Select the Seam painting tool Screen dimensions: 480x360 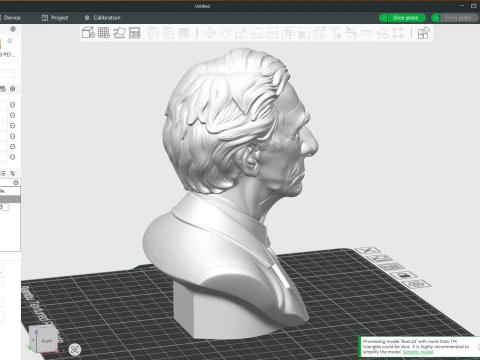319,33
